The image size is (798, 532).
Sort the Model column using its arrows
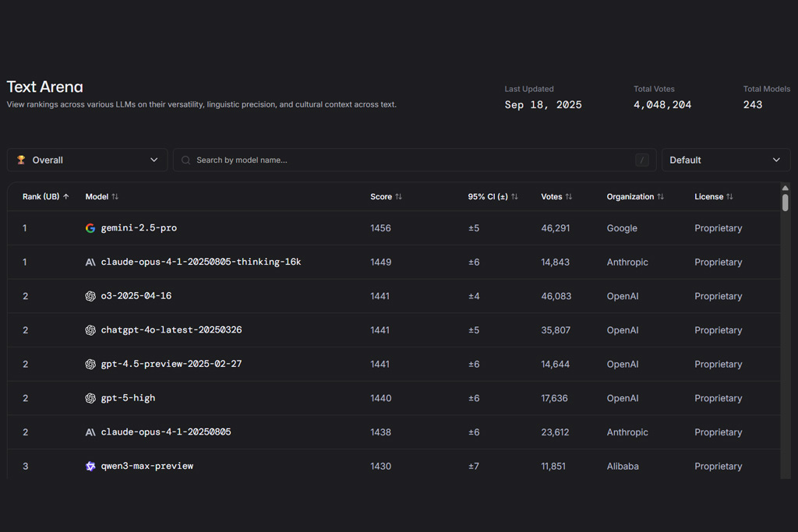coord(115,197)
